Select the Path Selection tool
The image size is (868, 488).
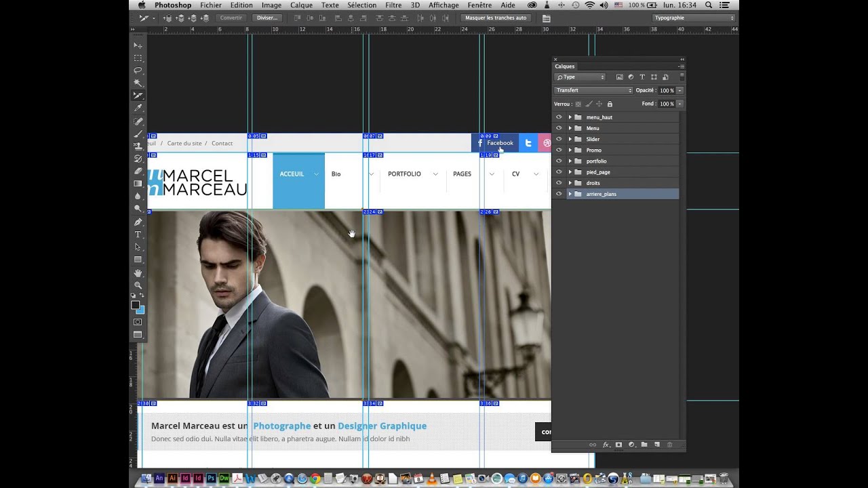point(138,247)
